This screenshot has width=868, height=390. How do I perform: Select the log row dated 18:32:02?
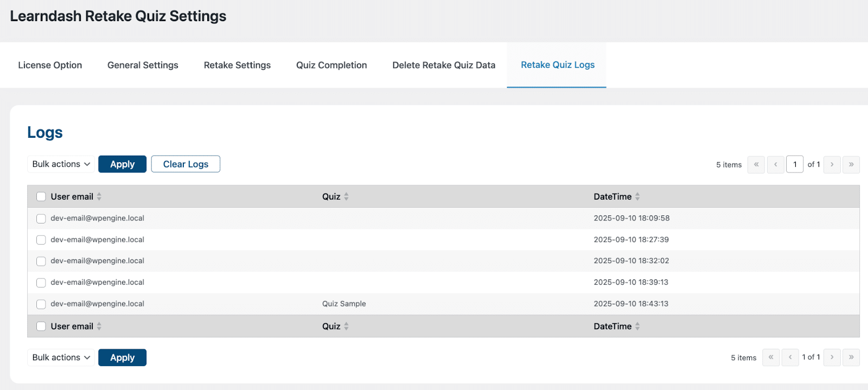point(41,261)
